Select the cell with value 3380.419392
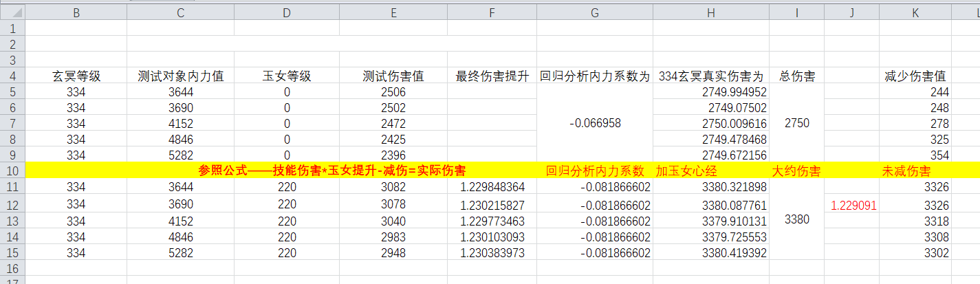 [710, 252]
